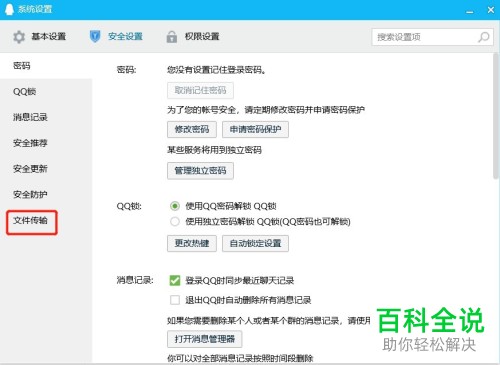Click the 打开消息管理器 button
Image resolution: width=500 pixels, height=365 pixels.
(205, 339)
